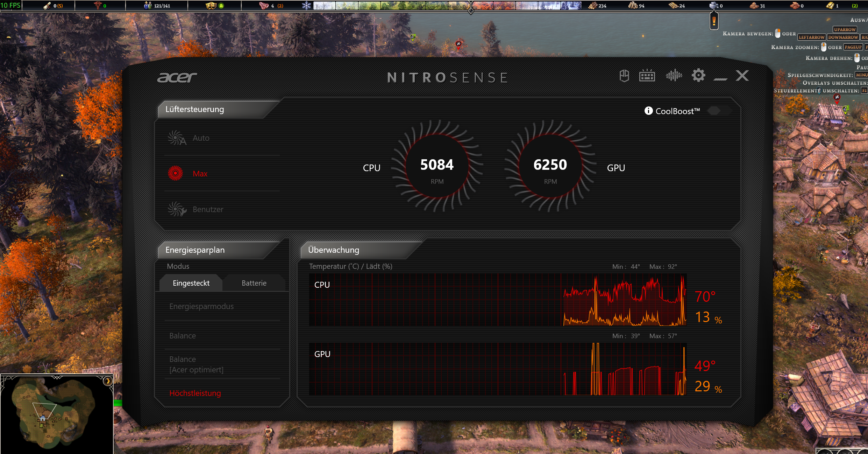Image resolution: width=868 pixels, height=454 pixels.
Task: Open keyboard backlight settings icon
Action: (x=647, y=76)
